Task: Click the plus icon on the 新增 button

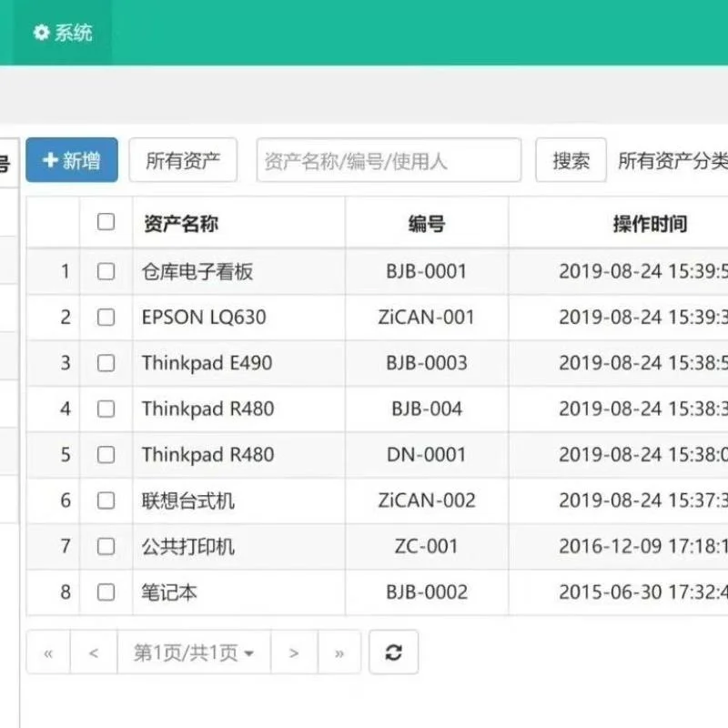Action: click(x=48, y=159)
